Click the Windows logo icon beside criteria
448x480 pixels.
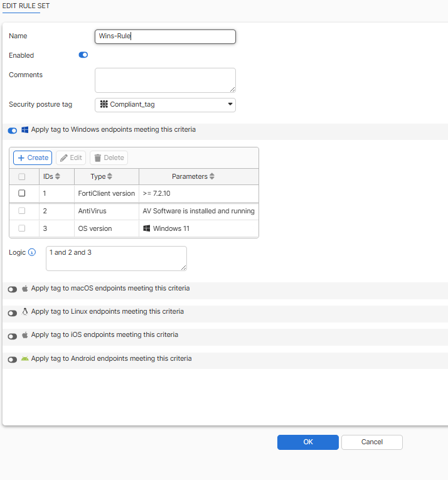point(25,130)
